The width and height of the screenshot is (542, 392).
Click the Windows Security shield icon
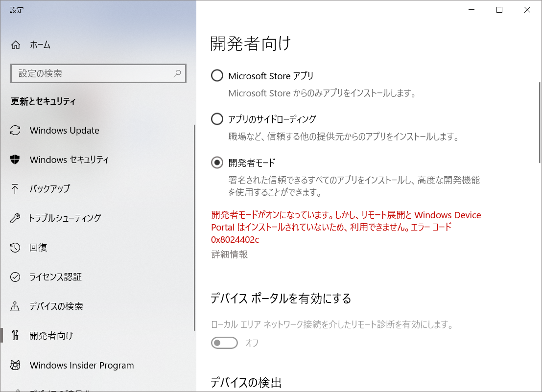[x=15, y=159]
